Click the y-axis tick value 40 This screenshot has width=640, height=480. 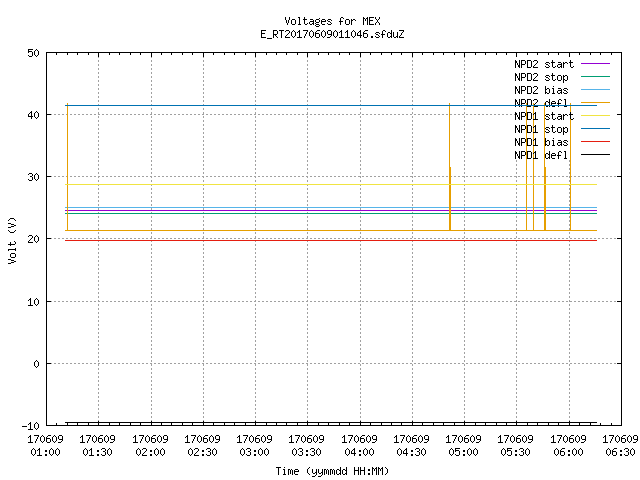pyautogui.click(x=33, y=115)
